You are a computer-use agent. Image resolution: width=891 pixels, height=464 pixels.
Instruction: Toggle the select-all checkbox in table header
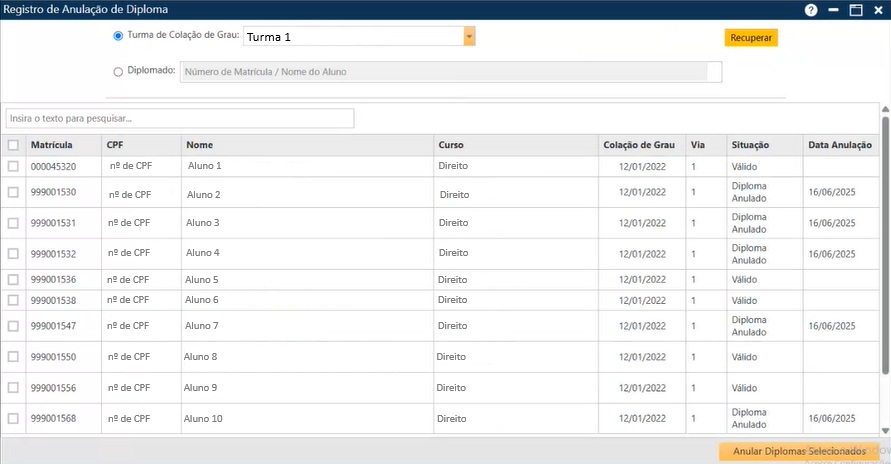(x=13, y=145)
